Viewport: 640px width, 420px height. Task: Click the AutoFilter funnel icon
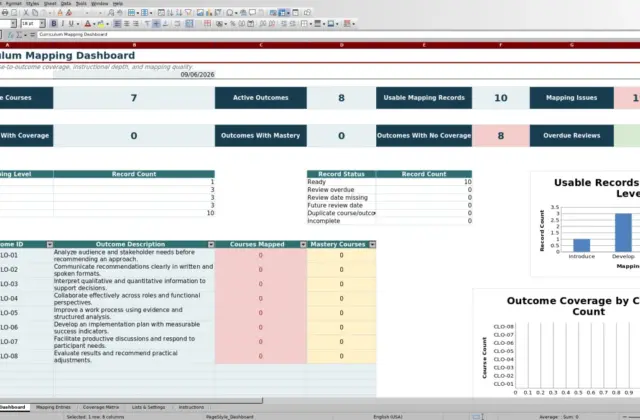pos(188,13)
